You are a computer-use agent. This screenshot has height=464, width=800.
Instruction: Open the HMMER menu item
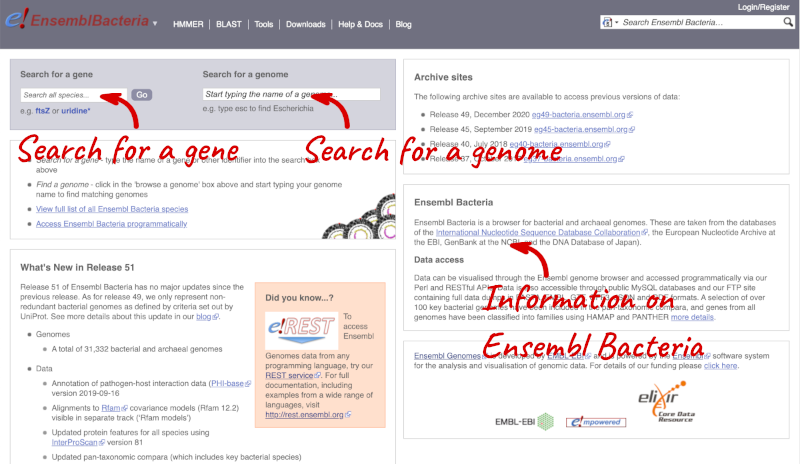(188, 24)
